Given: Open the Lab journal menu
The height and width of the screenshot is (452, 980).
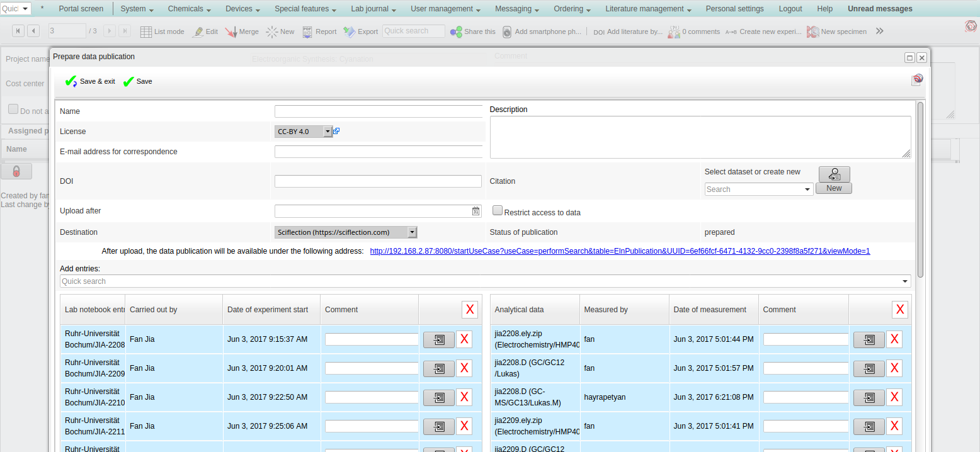Looking at the screenshot, I should [x=373, y=9].
